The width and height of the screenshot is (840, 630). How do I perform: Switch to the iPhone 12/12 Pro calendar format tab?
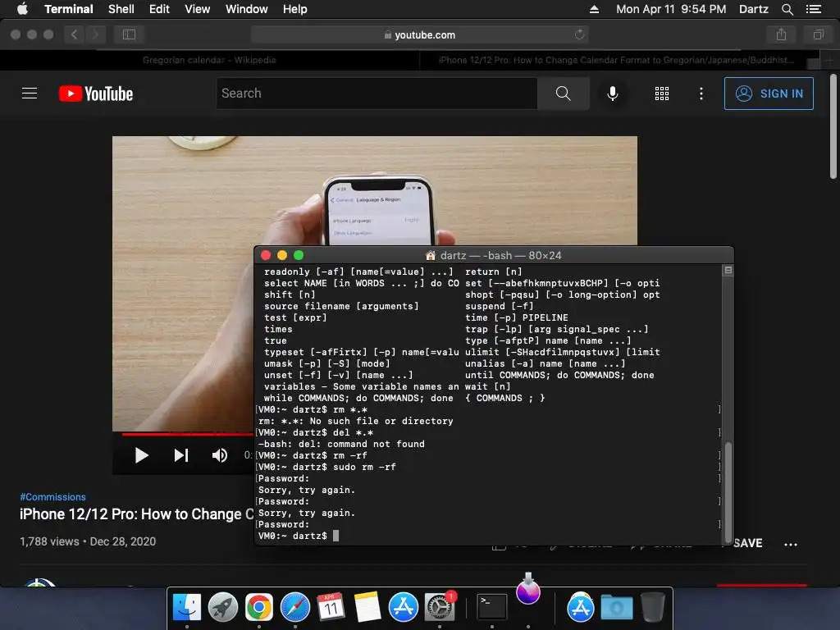point(616,60)
